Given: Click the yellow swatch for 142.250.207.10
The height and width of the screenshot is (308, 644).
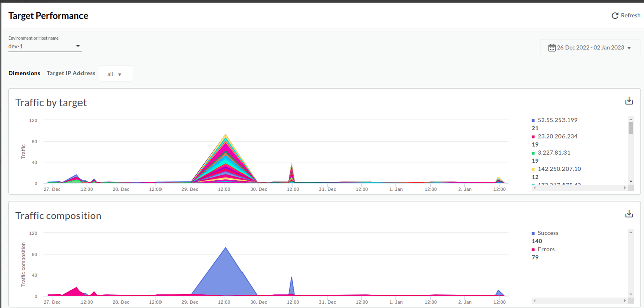Looking at the screenshot, I should (533, 169).
